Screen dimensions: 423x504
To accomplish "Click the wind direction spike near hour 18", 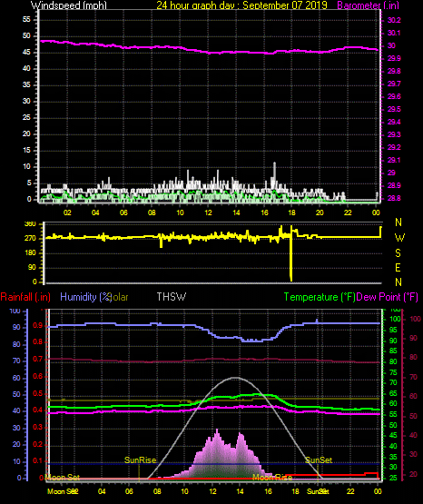I will pyautogui.click(x=291, y=254).
